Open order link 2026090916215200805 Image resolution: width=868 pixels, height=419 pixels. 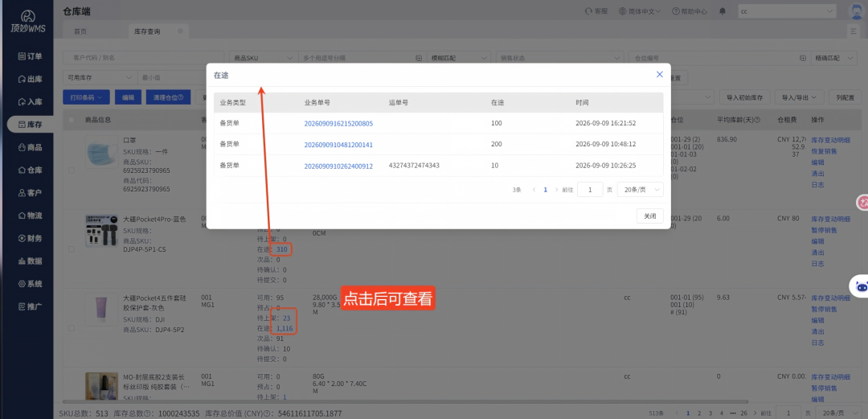coord(338,123)
